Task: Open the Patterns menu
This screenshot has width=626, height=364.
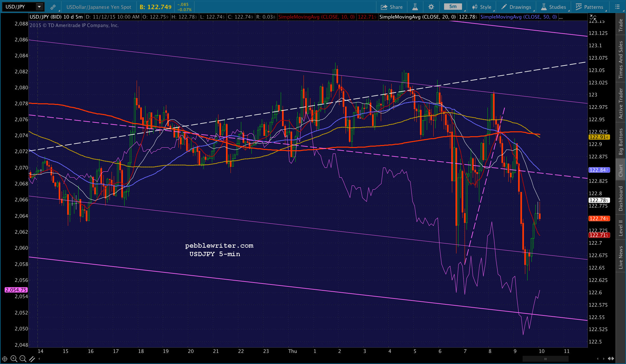Action: coord(589,7)
